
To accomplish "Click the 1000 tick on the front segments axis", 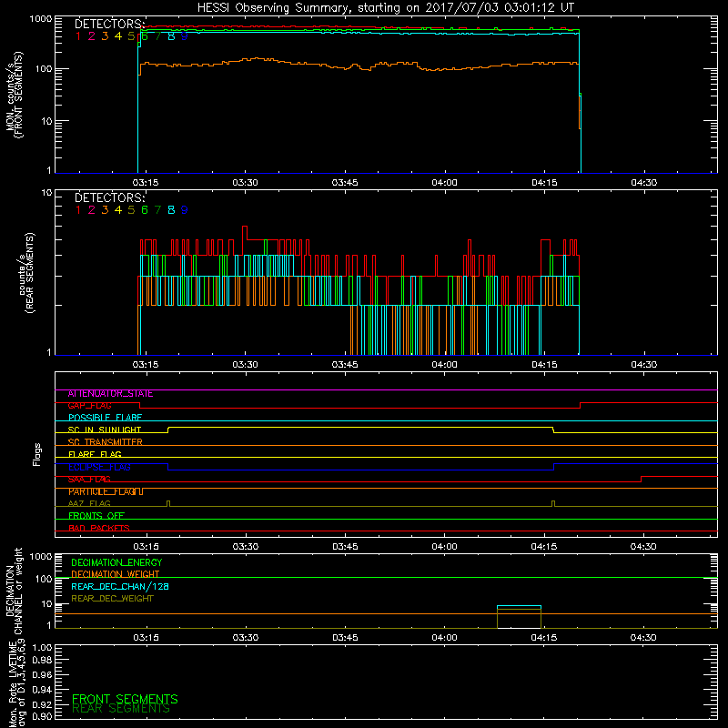I will click(41, 19).
